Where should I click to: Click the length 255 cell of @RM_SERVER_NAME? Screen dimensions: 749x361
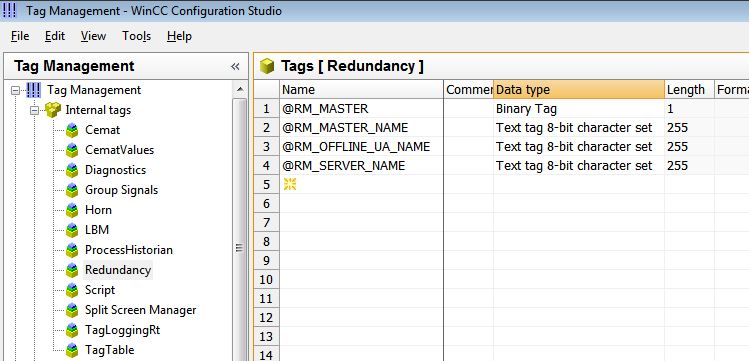689,166
